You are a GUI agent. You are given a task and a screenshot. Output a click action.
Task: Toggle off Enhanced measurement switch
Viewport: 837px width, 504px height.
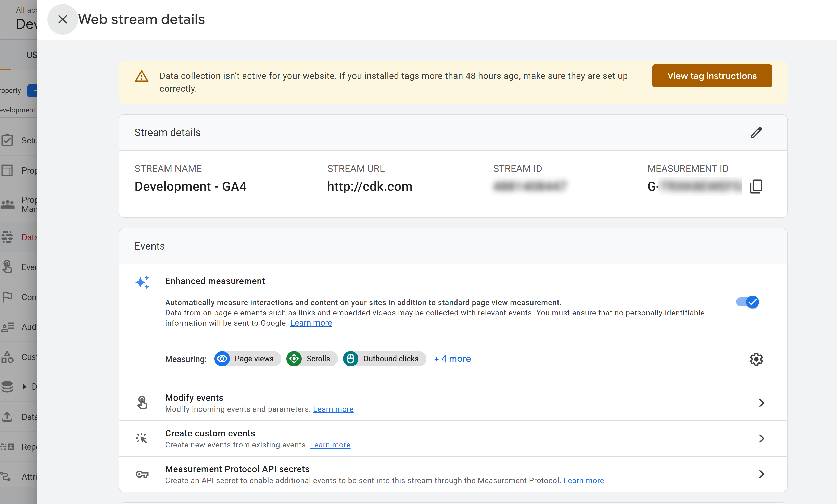coord(747,302)
